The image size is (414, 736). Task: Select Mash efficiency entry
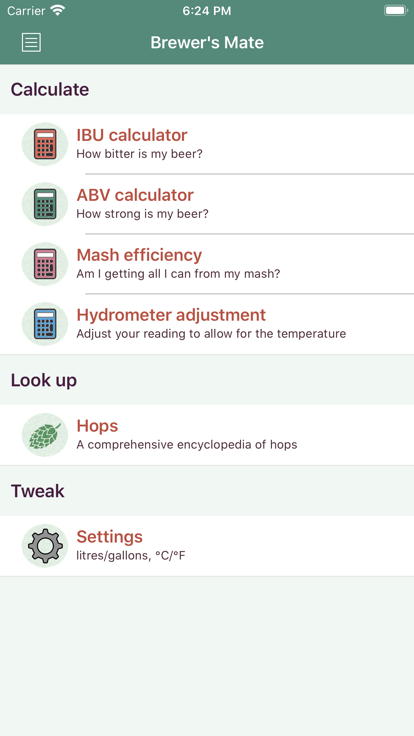207,264
